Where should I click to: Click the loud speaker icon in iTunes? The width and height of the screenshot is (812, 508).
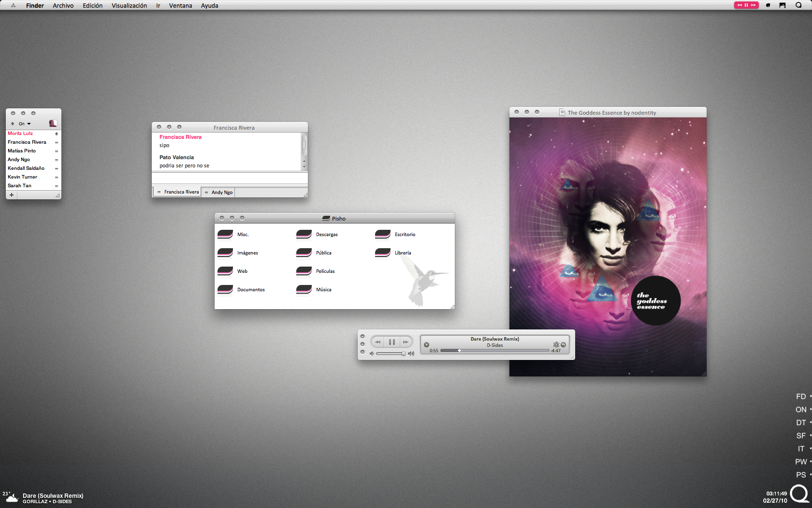411,354
